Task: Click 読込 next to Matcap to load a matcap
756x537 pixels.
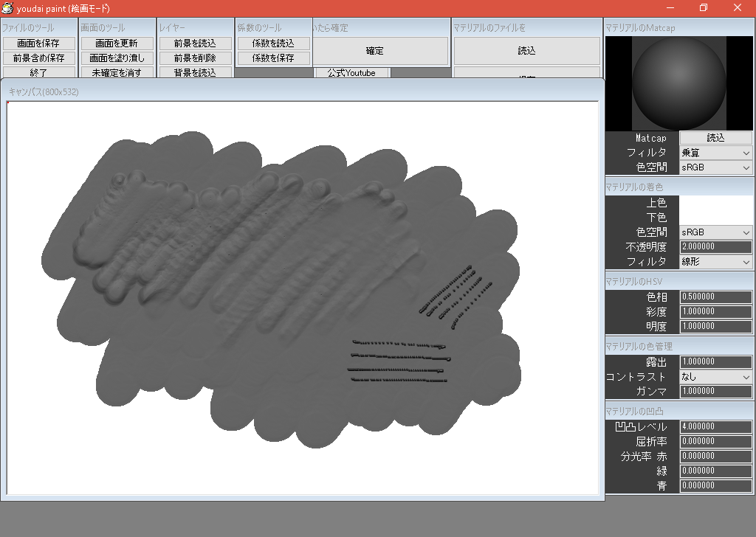Action: click(x=715, y=138)
